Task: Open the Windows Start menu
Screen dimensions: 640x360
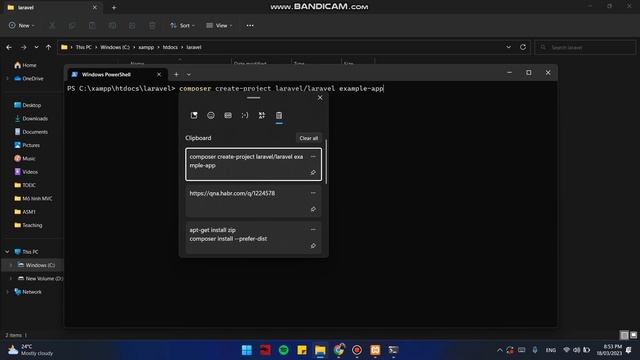Action: pyautogui.click(x=247, y=350)
